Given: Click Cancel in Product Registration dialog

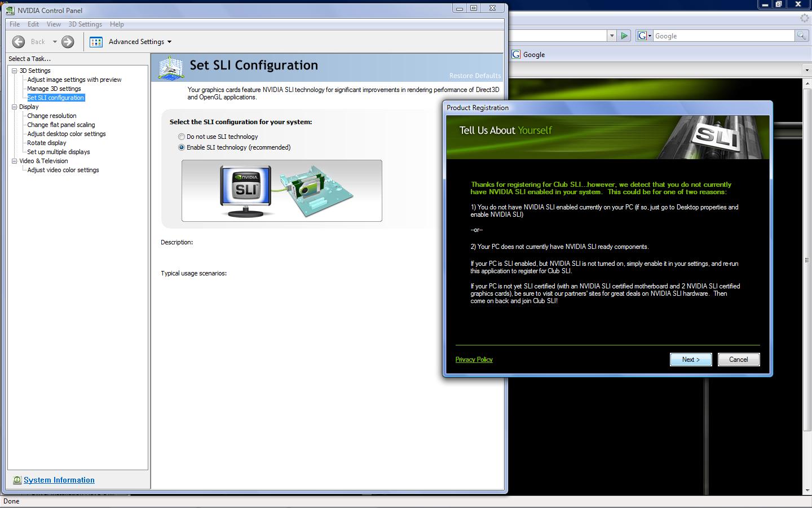Looking at the screenshot, I should click(x=739, y=360).
